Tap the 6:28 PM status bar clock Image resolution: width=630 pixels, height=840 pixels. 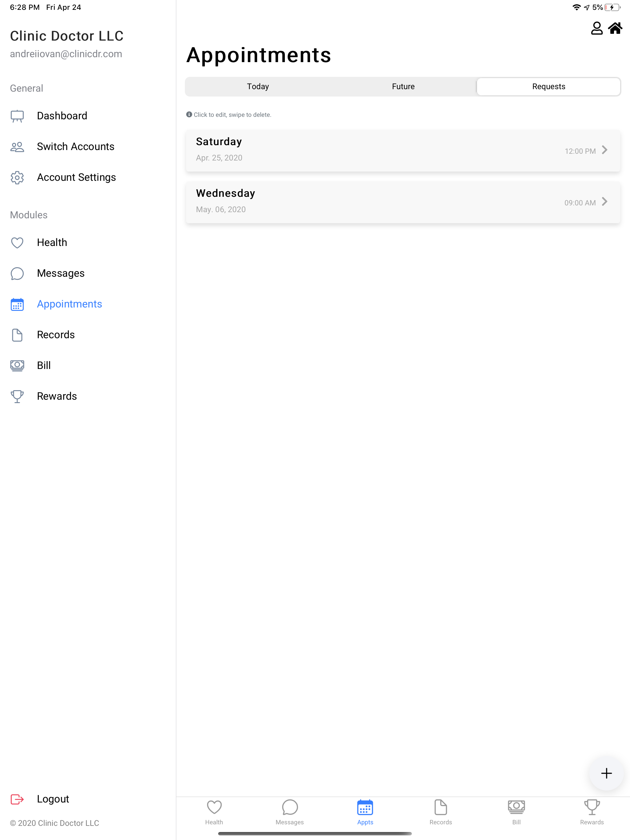coord(25,7)
